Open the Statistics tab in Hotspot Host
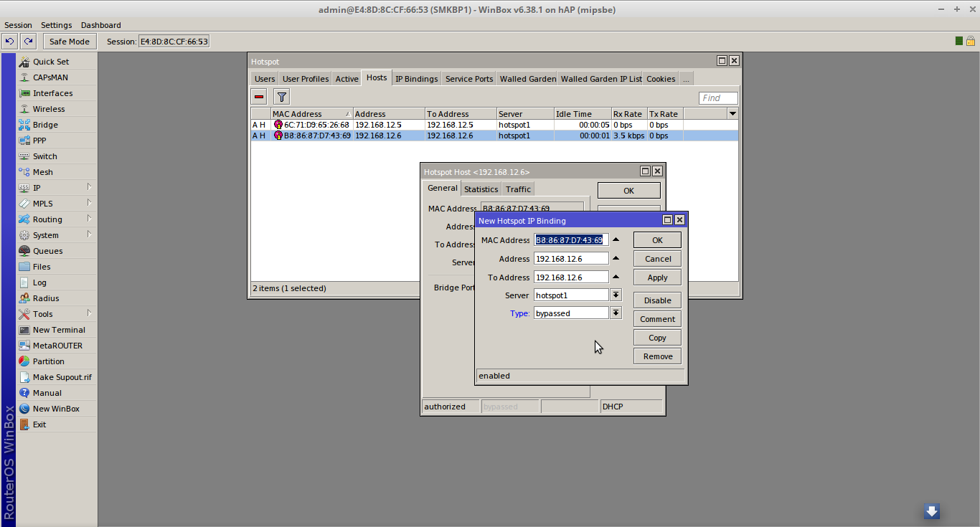The height and width of the screenshot is (527, 980). [x=481, y=189]
